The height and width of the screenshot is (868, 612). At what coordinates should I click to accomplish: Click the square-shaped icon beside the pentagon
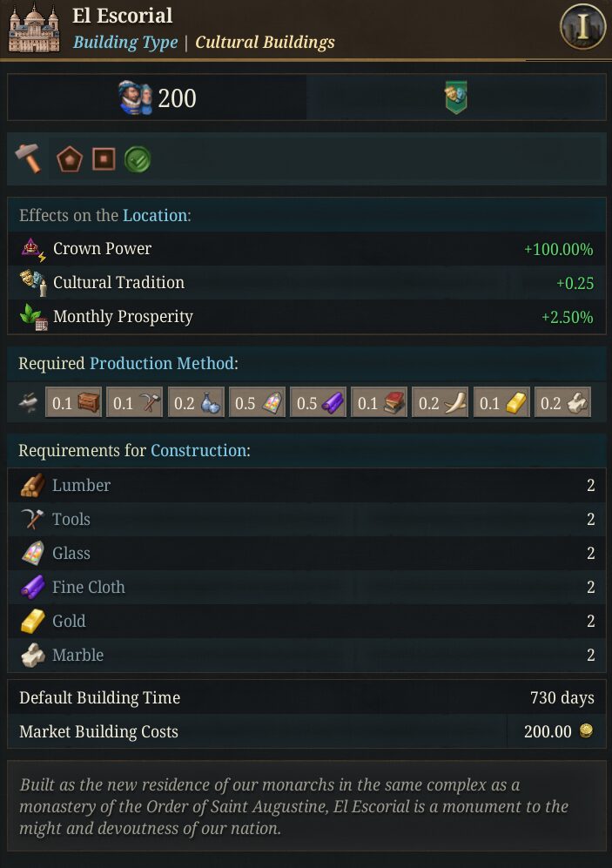(104, 159)
